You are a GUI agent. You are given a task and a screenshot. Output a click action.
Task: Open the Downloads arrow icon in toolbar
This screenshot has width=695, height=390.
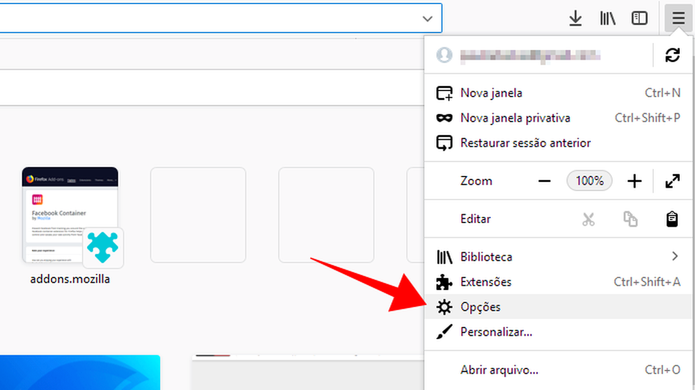[575, 18]
